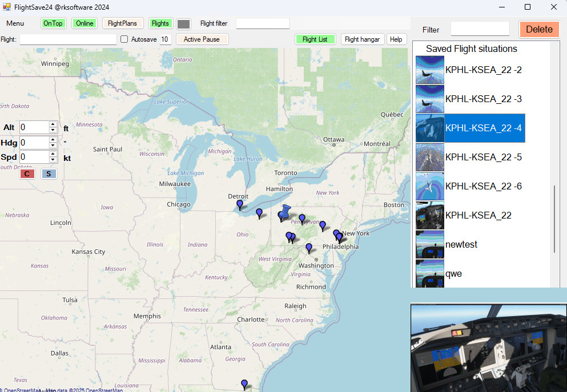Viewport: 567px width, 392px height.
Task: Click the map pin south of Georgia
Action: [x=244, y=384]
